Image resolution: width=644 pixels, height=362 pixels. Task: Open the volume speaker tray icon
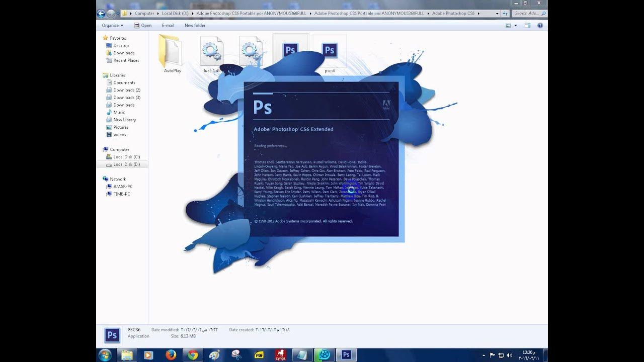(509, 354)
